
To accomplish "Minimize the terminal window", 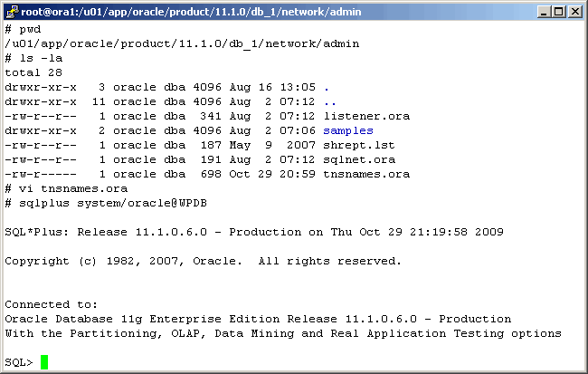I will 541,12.
